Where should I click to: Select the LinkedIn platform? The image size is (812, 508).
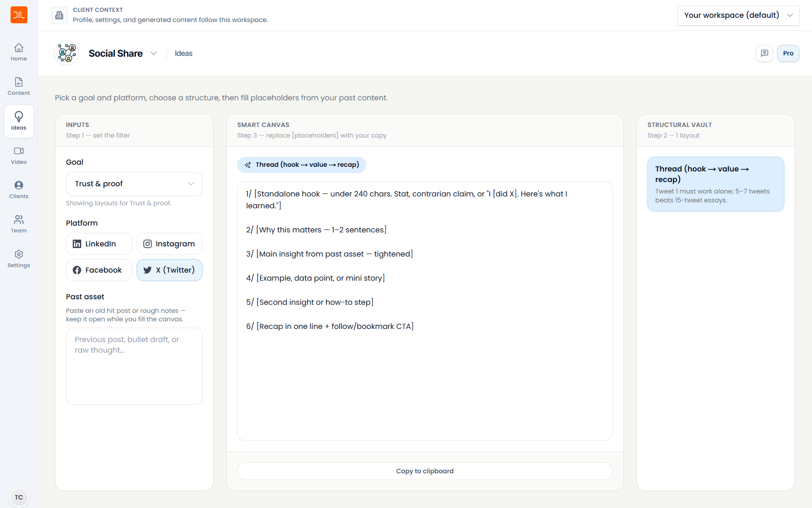tap(99, 244)
